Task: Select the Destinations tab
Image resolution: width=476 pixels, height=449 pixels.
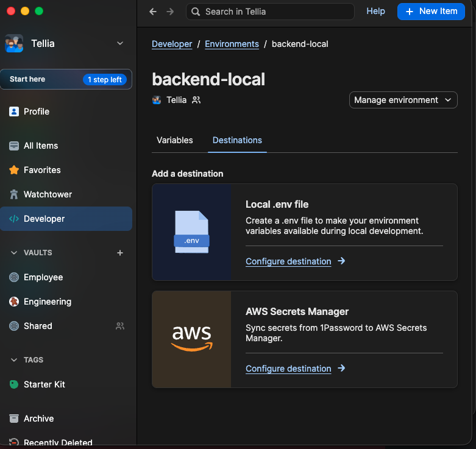Action: coord(237,140)
